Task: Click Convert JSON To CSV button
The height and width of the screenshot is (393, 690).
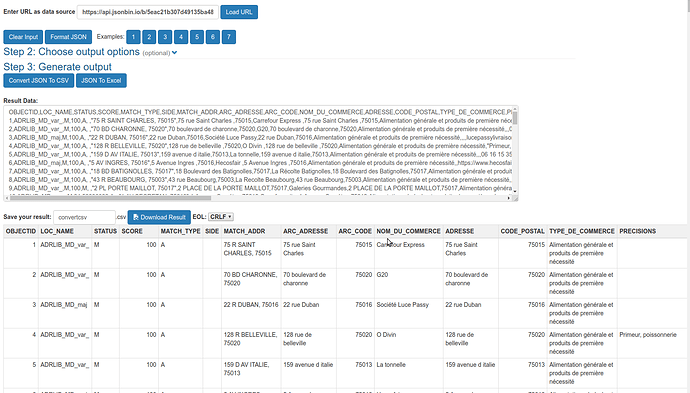Action: pos(39,81)
